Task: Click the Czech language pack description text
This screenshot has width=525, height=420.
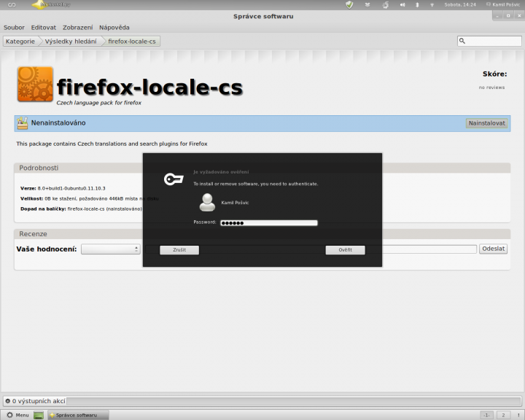Action: [98, 103]
